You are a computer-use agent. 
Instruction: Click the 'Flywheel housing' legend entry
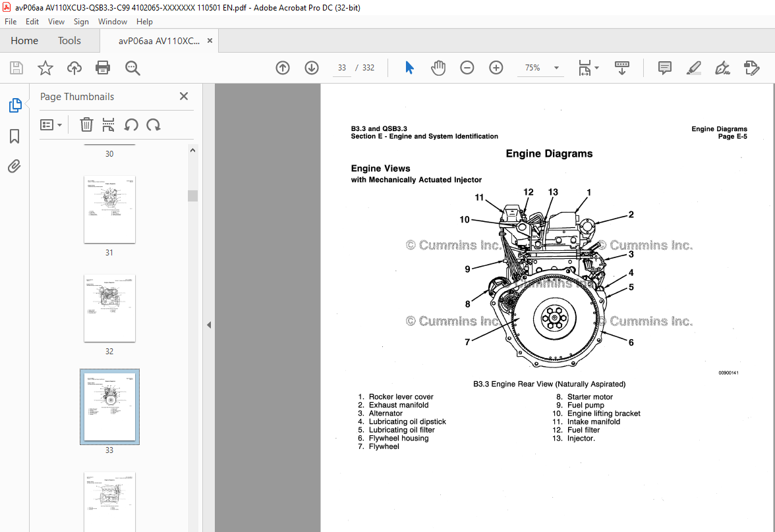click(398, 438)
